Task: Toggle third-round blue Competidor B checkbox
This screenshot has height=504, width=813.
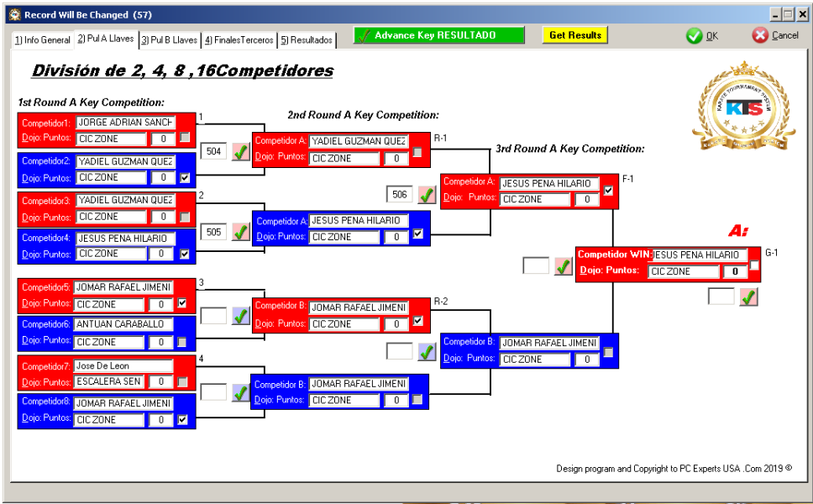Action: [609, 352]
